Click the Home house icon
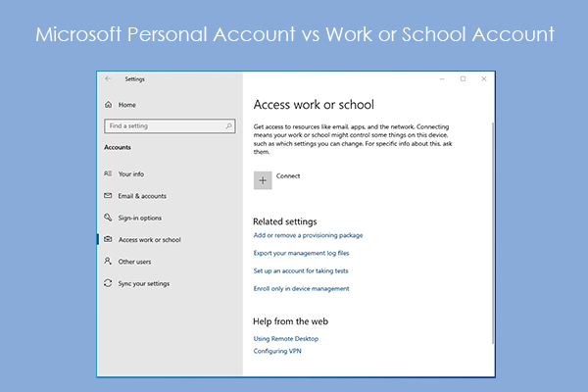 [x=109, y=105]
